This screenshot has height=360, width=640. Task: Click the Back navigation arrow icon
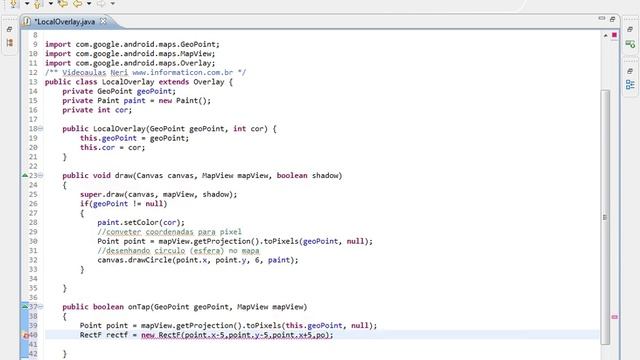pos(77,4)
